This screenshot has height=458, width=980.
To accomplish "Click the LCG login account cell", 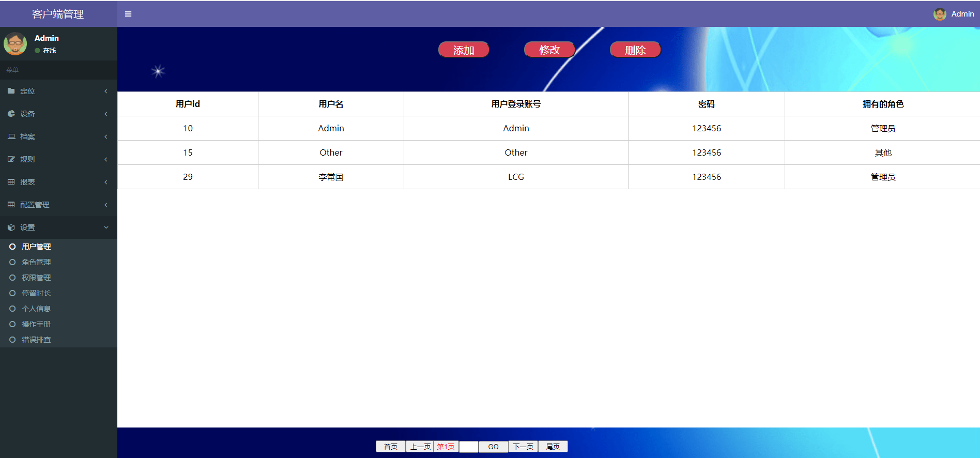I will (516, 177).
